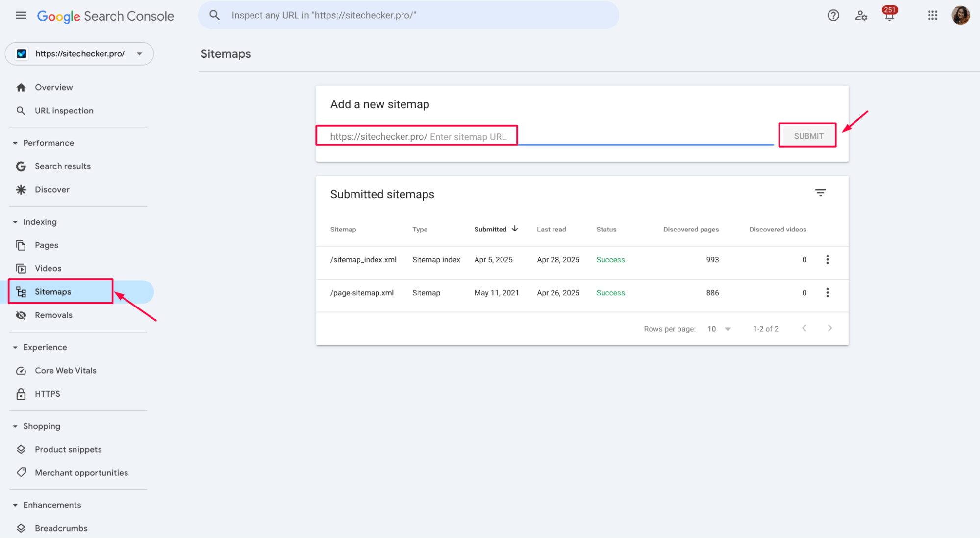This screenshot has width=980, height=538.
Task: Click the Type column header
Action: click(x=420, y=230)
